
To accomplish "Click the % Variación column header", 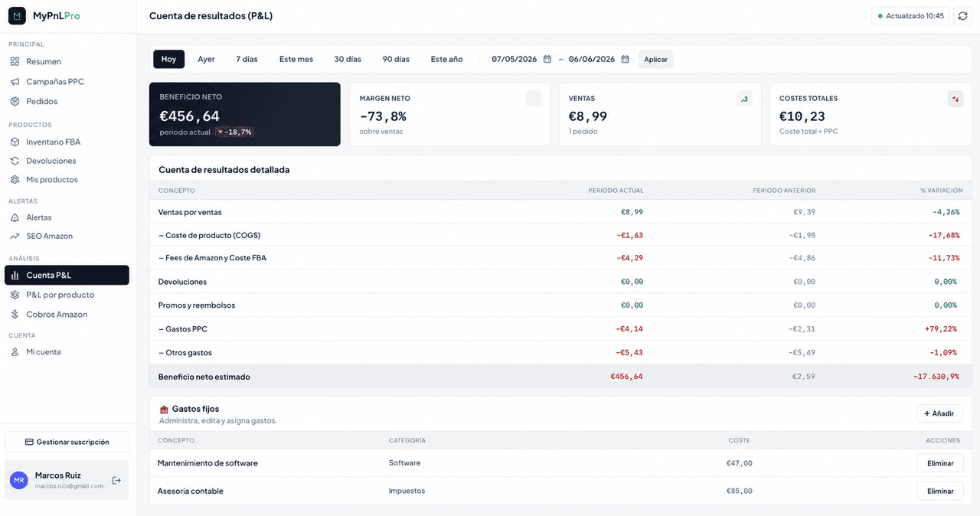I will (x=942, y=191).
